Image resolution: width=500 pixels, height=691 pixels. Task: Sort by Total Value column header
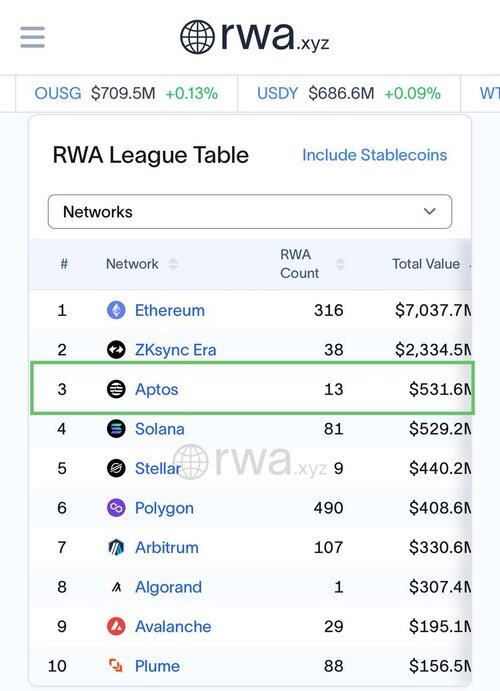click(426, 264)
